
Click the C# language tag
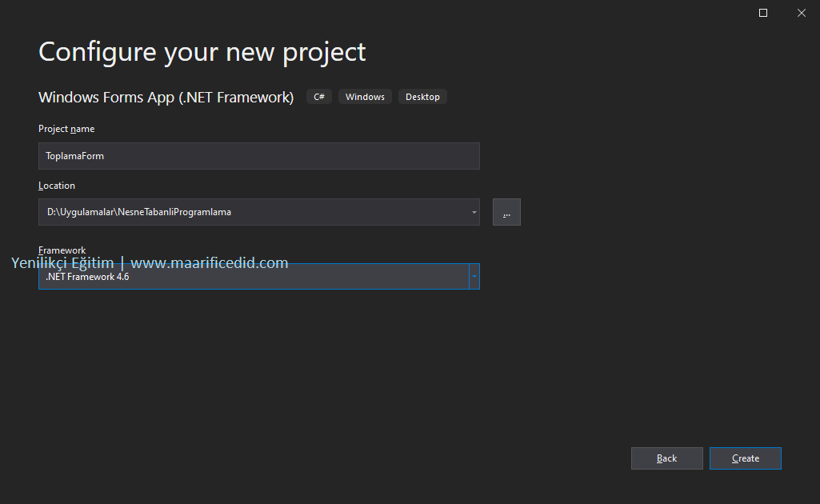(x=319, y=97)
